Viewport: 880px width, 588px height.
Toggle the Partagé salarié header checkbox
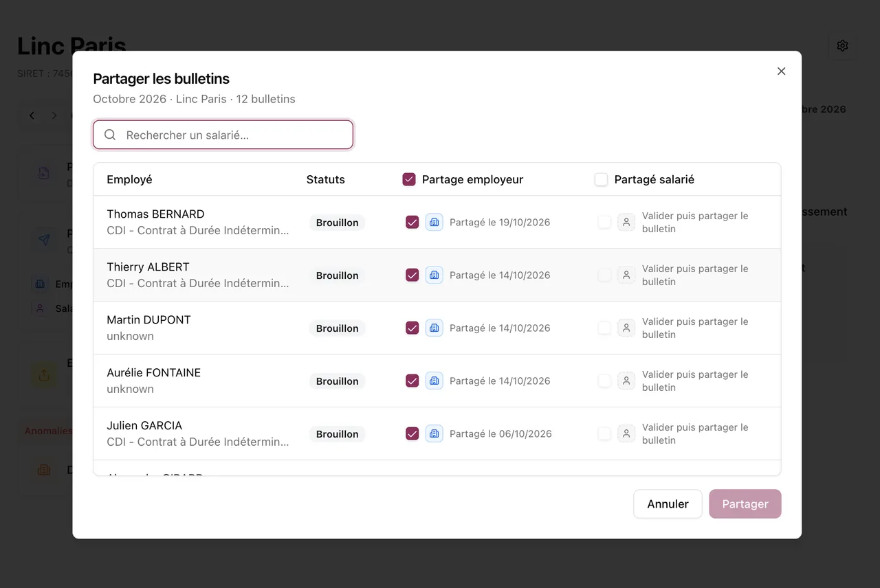[x=602, y=179]
